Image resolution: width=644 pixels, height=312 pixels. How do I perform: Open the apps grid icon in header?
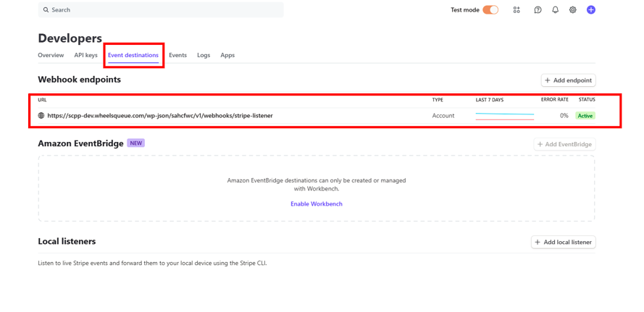coord(517,10)
